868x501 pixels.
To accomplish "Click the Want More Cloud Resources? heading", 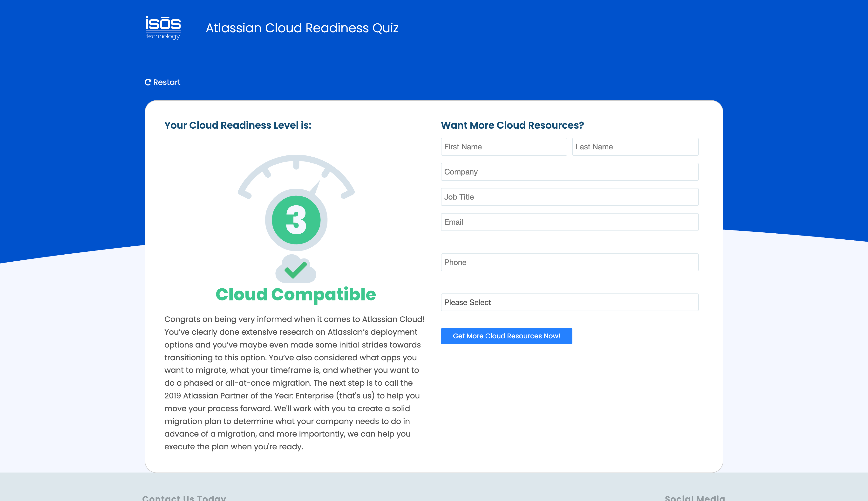I will (512, 125).
